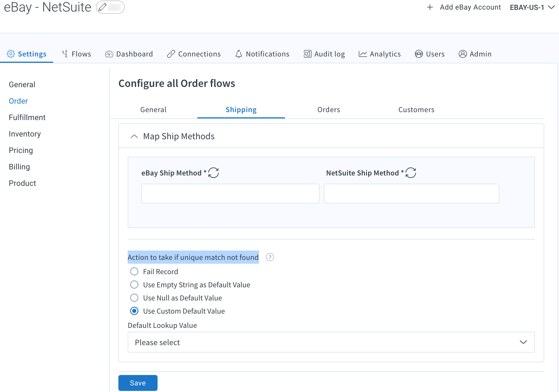Viewport: 559px width, 392px height.
Task: Open the Customers sub-tab
Action: 417,110
